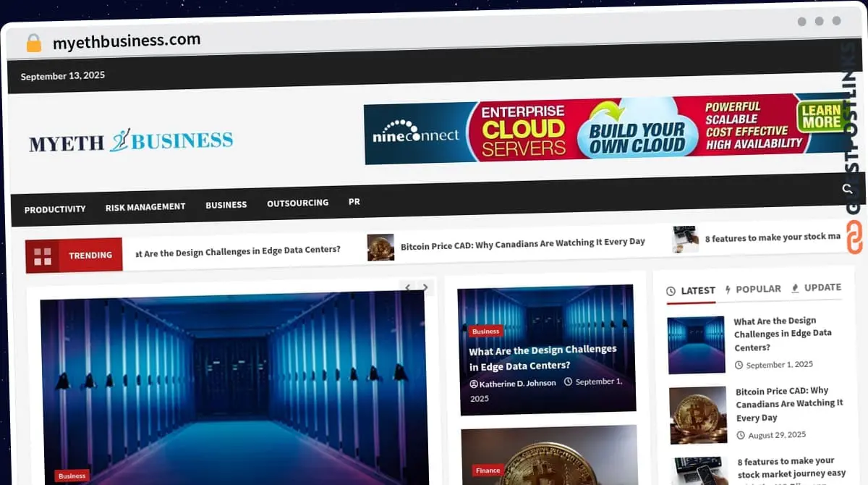The width and height of the screenshot is (868, 485).
Task: Click Learn More on cloud servers banner
Action: pyautogui.click(x=821, y=116)
